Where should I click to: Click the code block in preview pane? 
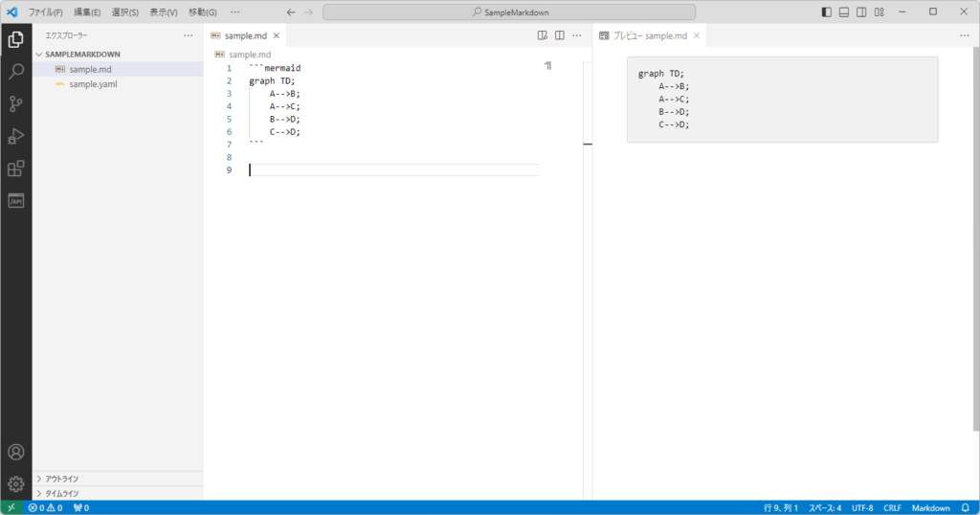click(783, 100)
